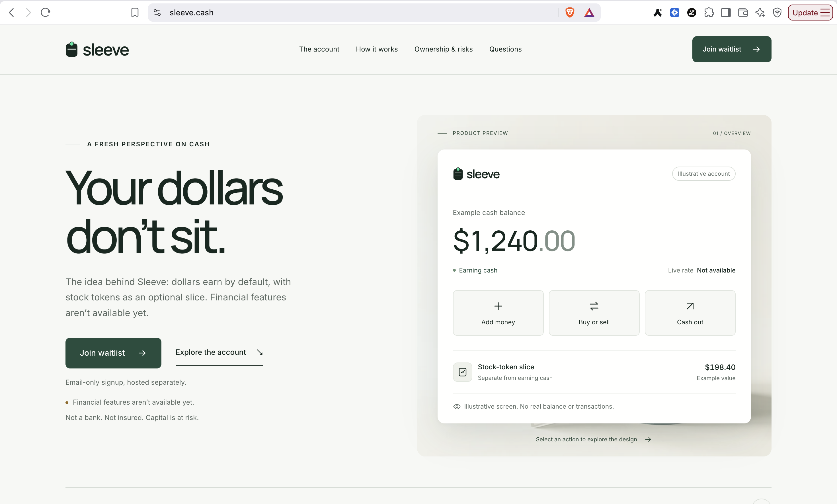Click the black round extension icon
Image resolution: width=837 pixels, height=504 pixels.
click(x=692, y=13)
